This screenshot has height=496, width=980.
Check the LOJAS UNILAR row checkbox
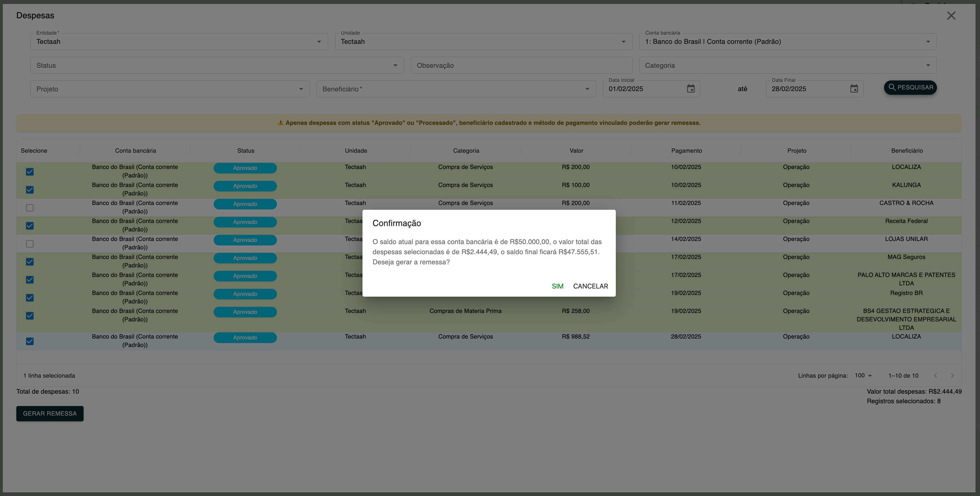pos(30,244)
